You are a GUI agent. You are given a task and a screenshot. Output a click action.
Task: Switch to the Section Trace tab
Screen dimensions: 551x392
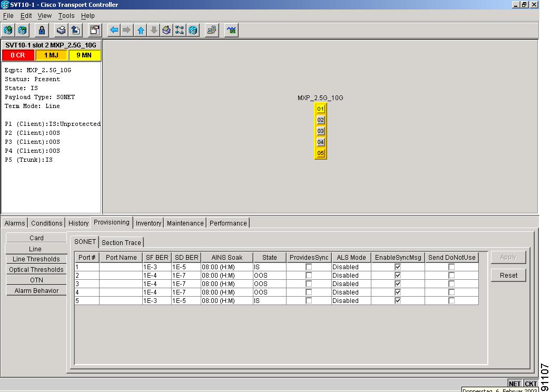click(x=121, y=242)
